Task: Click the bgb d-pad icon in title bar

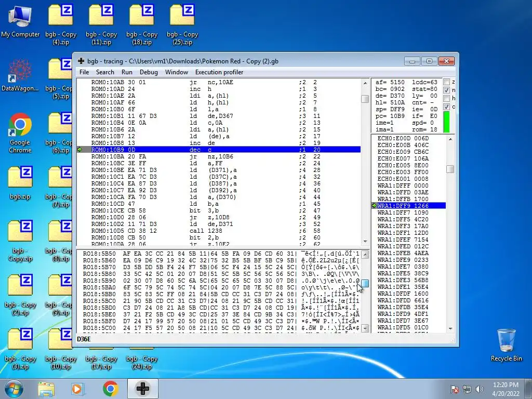Action: click(81, 61)
